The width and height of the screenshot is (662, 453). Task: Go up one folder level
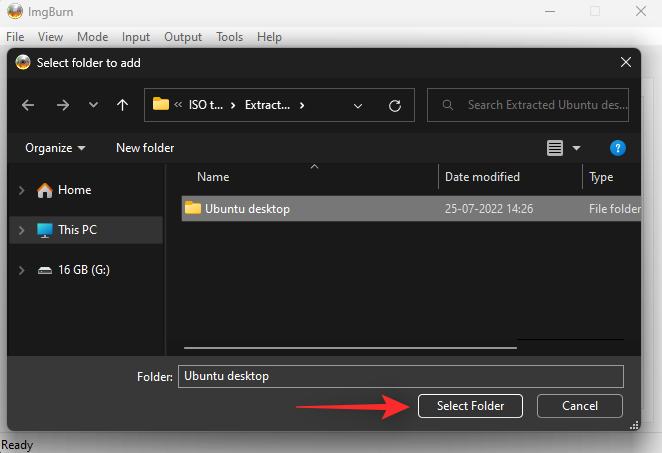[122, 105]
